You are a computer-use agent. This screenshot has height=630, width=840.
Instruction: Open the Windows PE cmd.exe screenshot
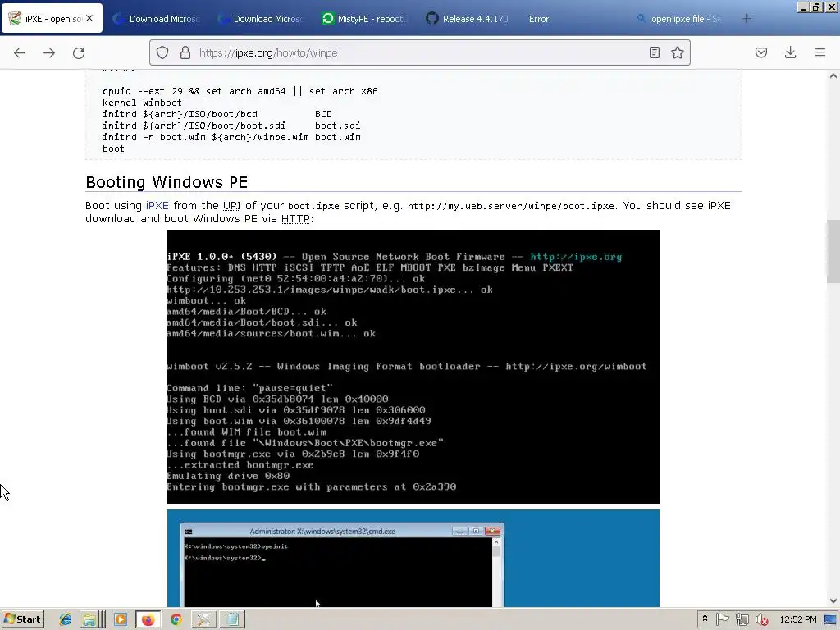pyautogui.click(x=413, y=558)
